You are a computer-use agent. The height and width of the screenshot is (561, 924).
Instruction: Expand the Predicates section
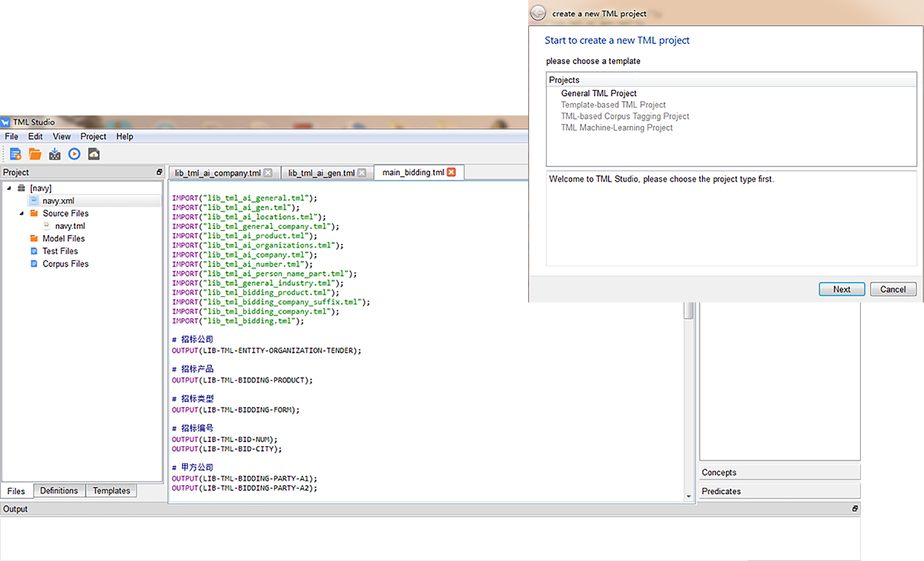tap(780, 491)
